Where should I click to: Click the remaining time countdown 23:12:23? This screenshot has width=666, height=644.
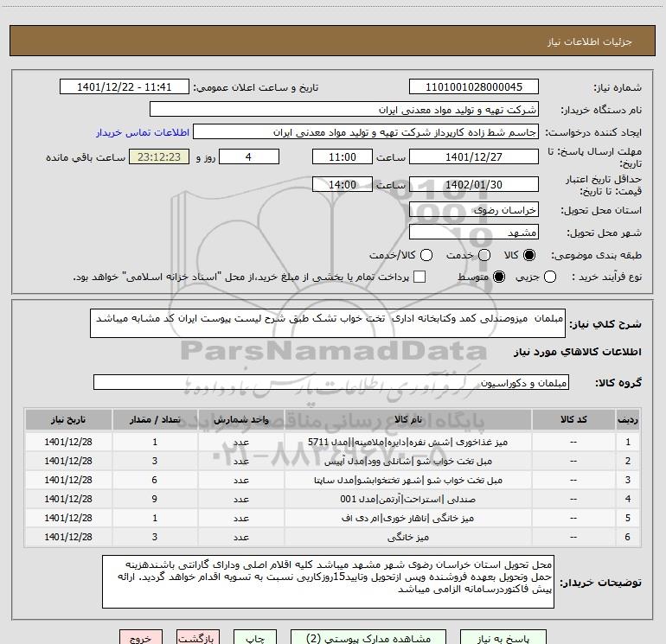point(159,156)
